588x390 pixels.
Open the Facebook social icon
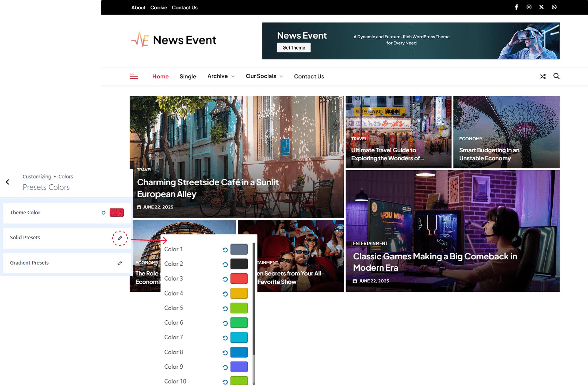pyautogui.click(x=516, y=7)
